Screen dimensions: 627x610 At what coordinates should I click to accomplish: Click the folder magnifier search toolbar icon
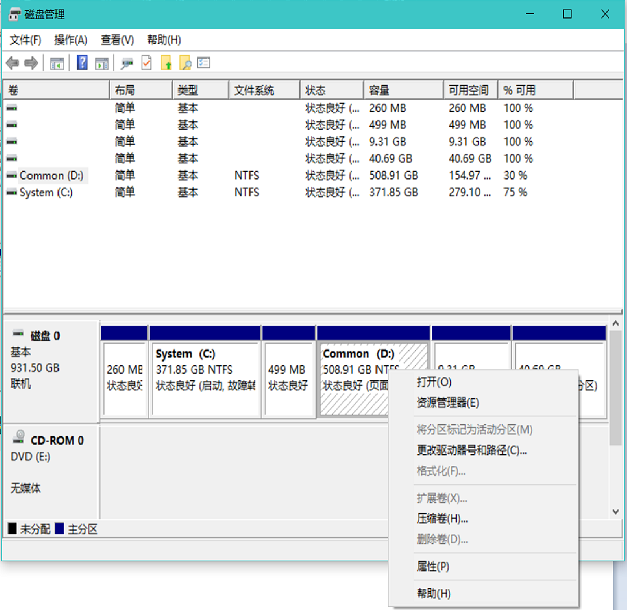tap(185, 63)
